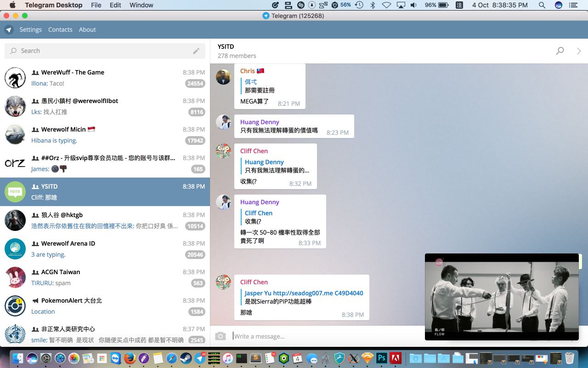Open the 狼人谷 @hktgb chat

tap(105, 220)
